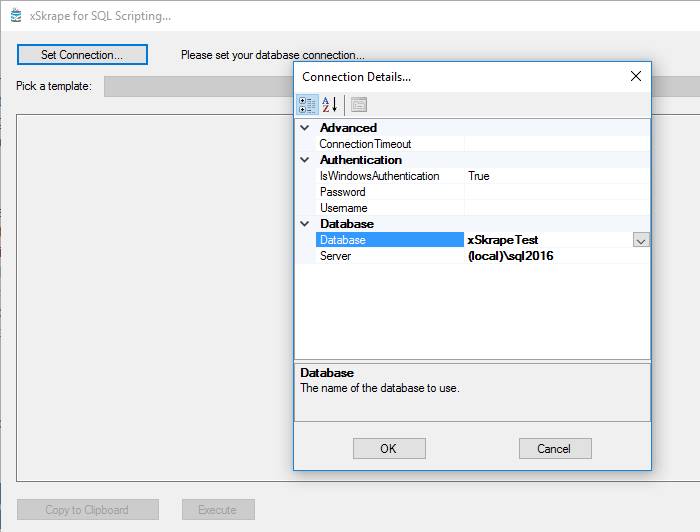Click the xSkrape app icon in title bar
The image size is (700, 532).
coord(16,16)
